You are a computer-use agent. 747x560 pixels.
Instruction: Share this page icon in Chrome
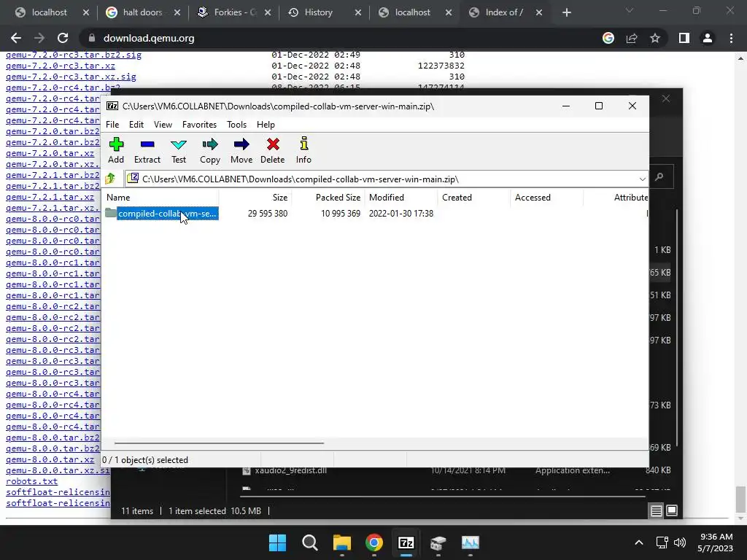(x=632, y=38)
